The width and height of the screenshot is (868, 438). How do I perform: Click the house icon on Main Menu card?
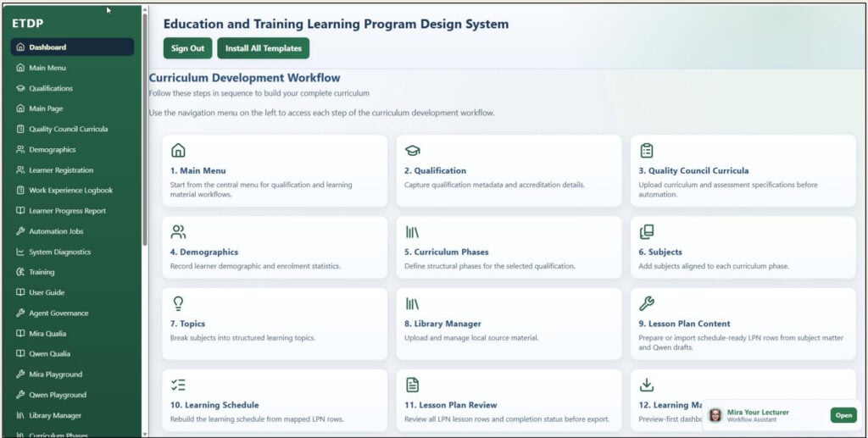[178, 151]
